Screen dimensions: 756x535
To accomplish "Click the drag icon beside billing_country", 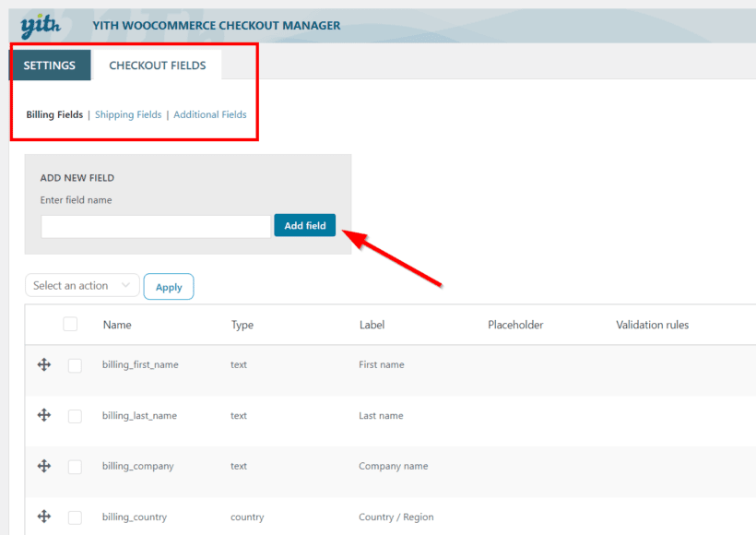I will click(43, 517).
